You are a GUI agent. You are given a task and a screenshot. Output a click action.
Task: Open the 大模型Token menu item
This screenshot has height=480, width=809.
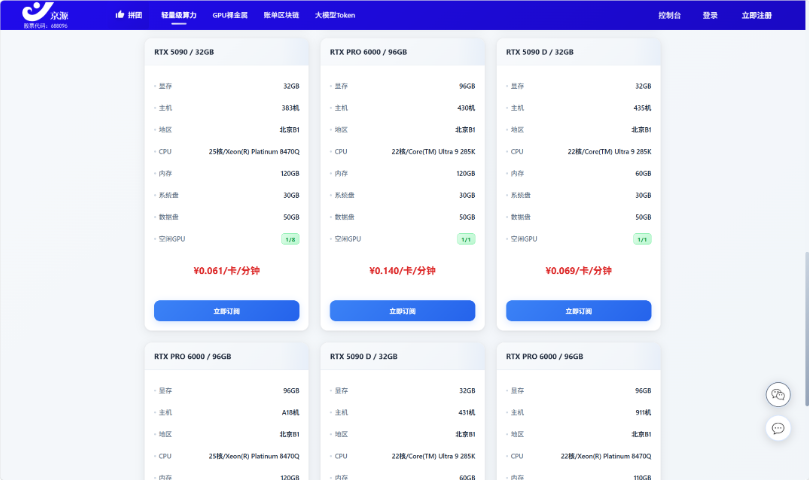click(x=335, y=15)
